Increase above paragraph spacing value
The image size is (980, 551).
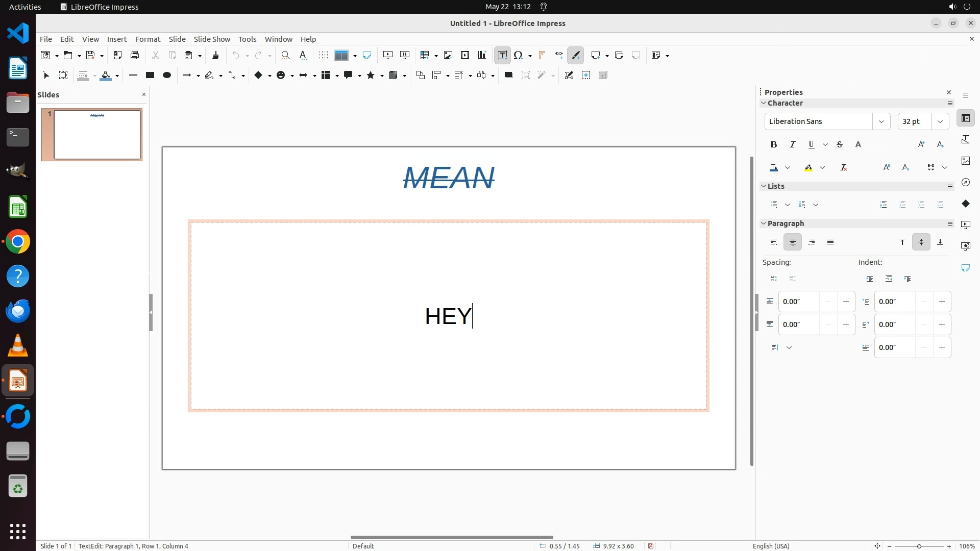click(846, 302)
